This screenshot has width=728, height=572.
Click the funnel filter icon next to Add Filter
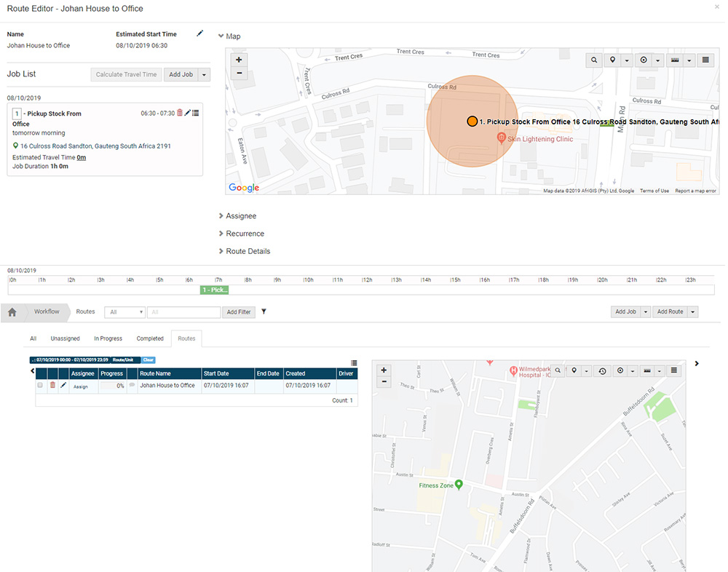(x=264, y=311)
